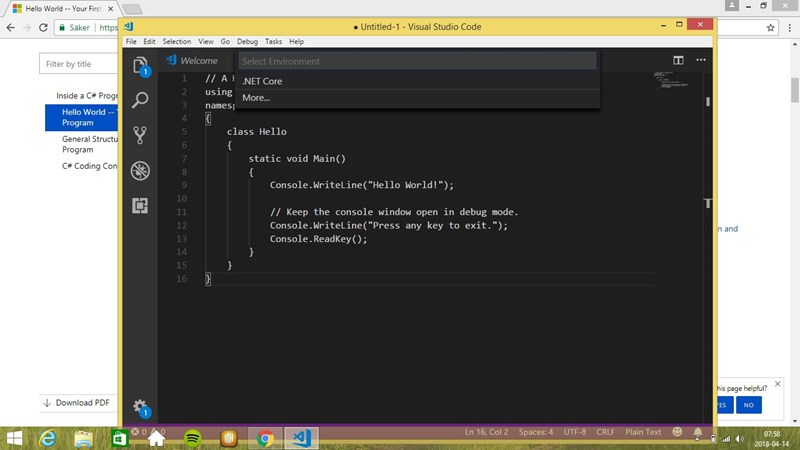Viewport: 800px width, 450px height.
Task: Open the Tasks menu
Action: click(x=273, y=42)
